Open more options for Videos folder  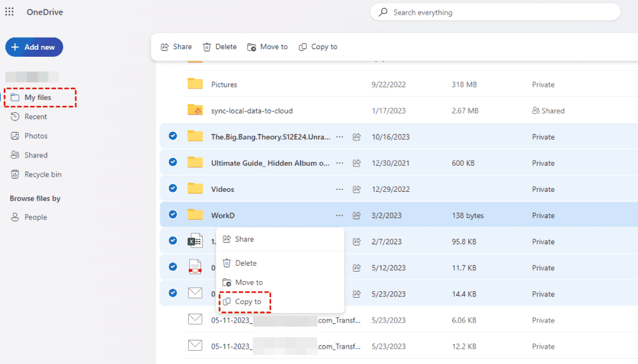339,189
